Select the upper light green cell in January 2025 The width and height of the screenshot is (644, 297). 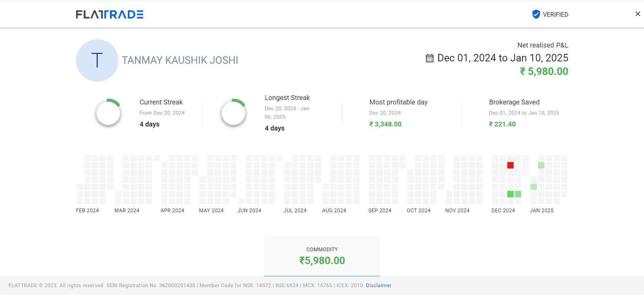tap(541, 165)
